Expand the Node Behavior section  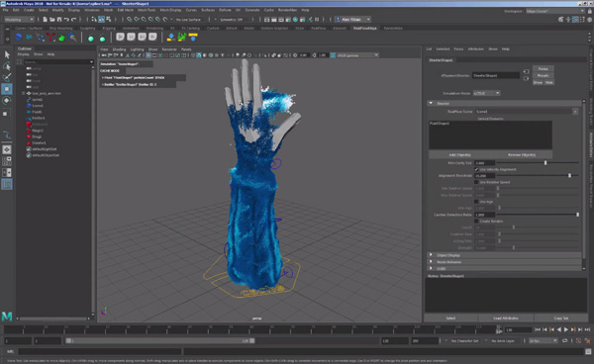tap(431, 261)
